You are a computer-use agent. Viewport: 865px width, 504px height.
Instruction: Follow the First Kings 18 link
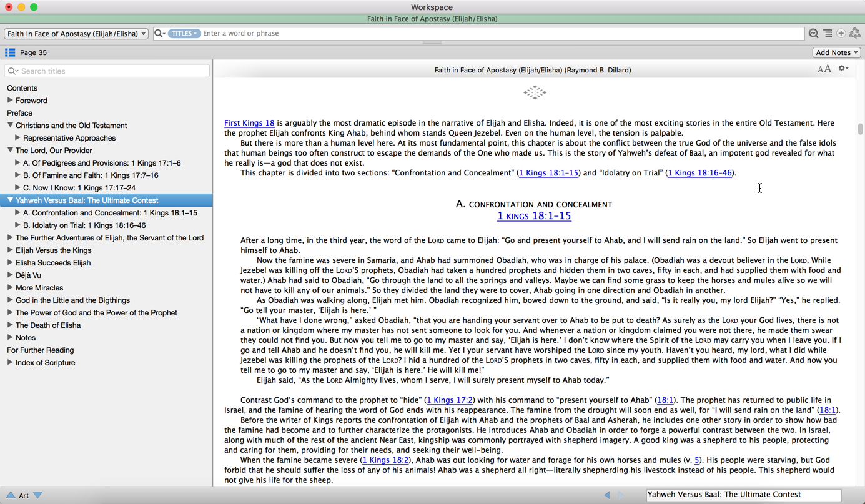point(249,123)
